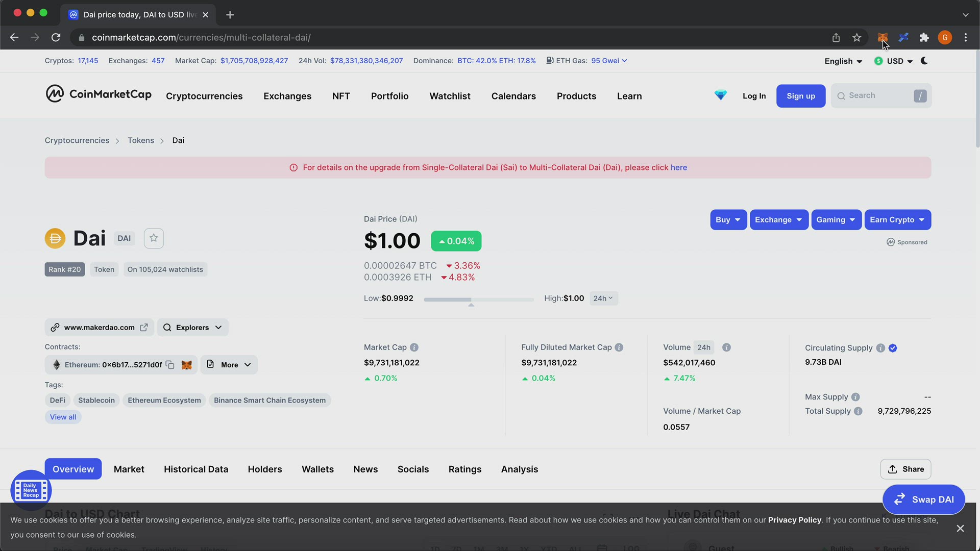Open Market Cap info tooltip icon

414,347
